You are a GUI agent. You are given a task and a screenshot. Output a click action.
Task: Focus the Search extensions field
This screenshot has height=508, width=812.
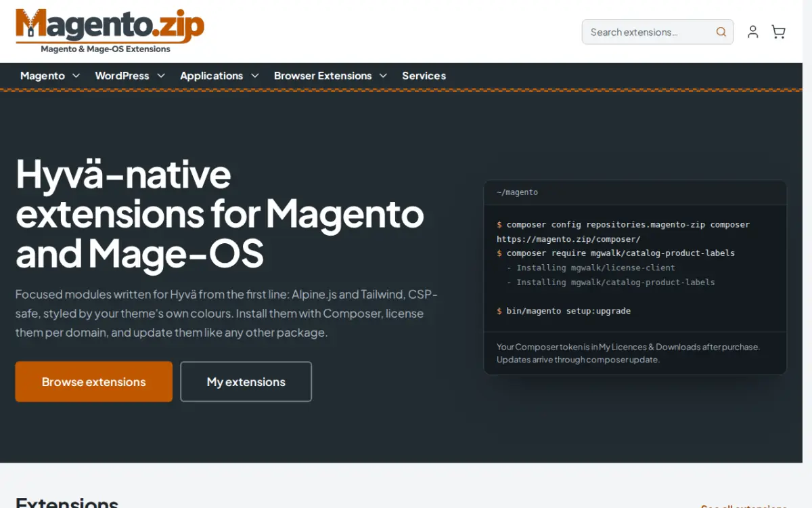pos(658,32)
